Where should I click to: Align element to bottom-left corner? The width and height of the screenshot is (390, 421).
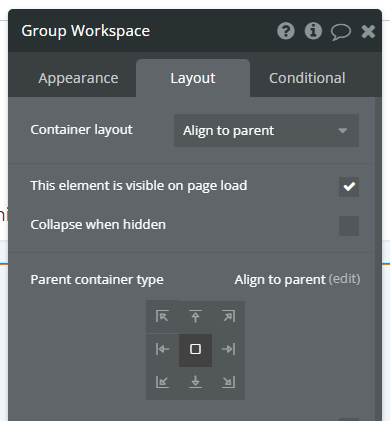coord(162,382)
